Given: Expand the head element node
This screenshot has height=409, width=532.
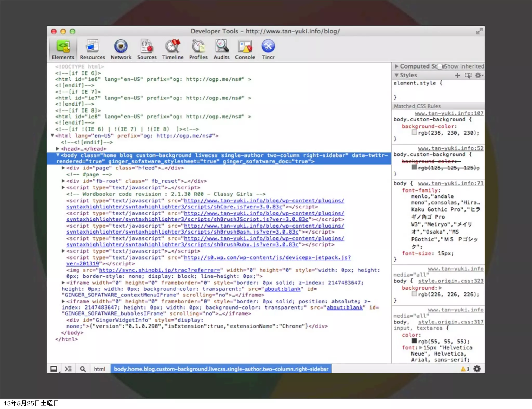Looking at the screenshot, I should (58, 149).
